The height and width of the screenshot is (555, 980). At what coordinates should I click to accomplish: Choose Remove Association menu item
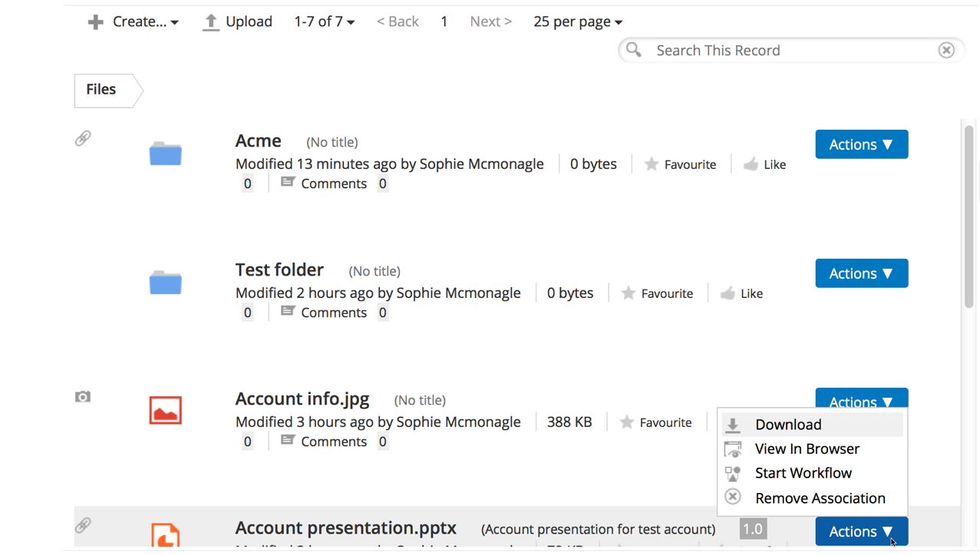[x=820, y=498]
